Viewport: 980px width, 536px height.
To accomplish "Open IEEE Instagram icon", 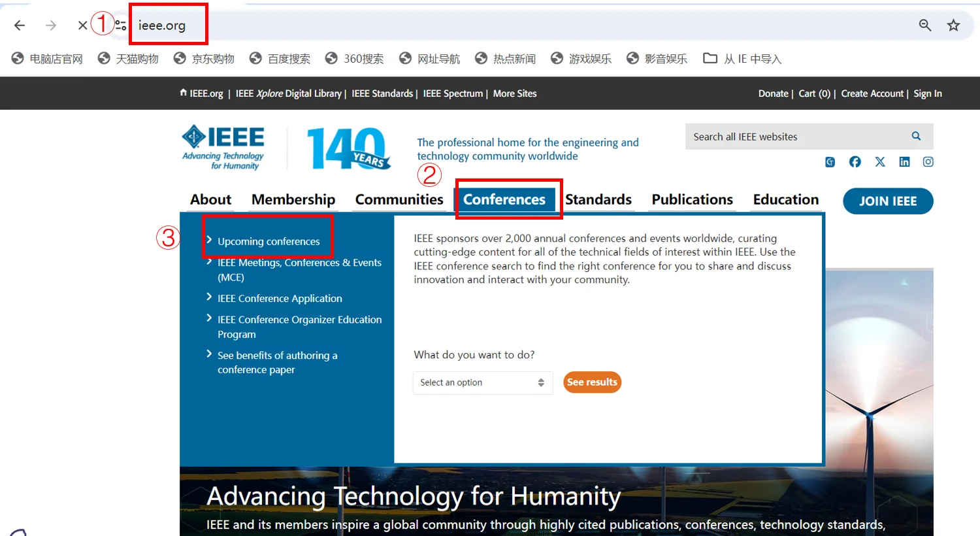I will (928, 162).
